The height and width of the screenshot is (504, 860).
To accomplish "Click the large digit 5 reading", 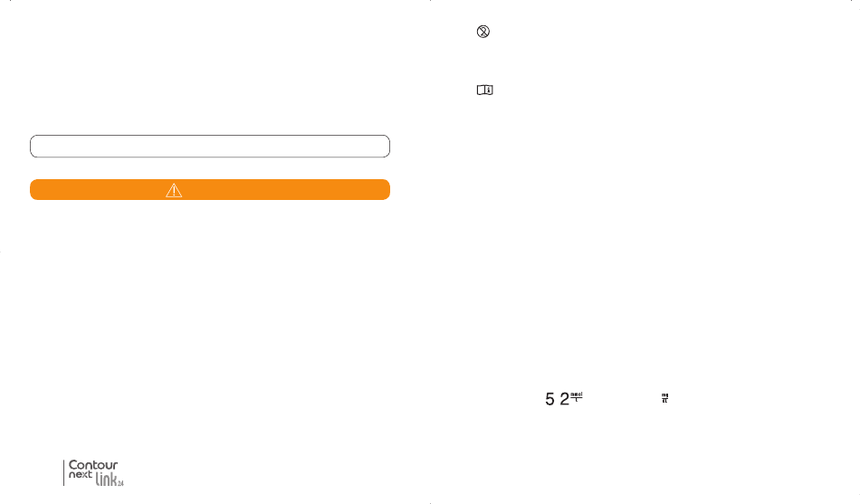I will coord(549,399).
